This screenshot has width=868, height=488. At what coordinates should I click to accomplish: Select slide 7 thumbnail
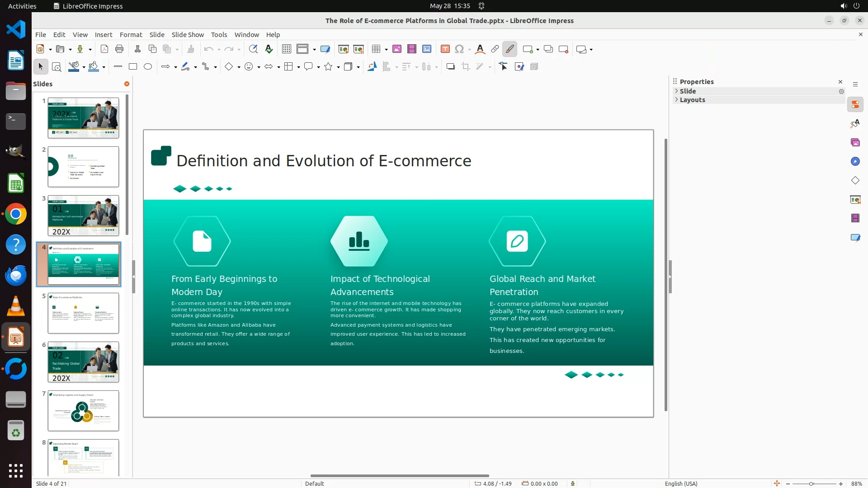point(83,411)
